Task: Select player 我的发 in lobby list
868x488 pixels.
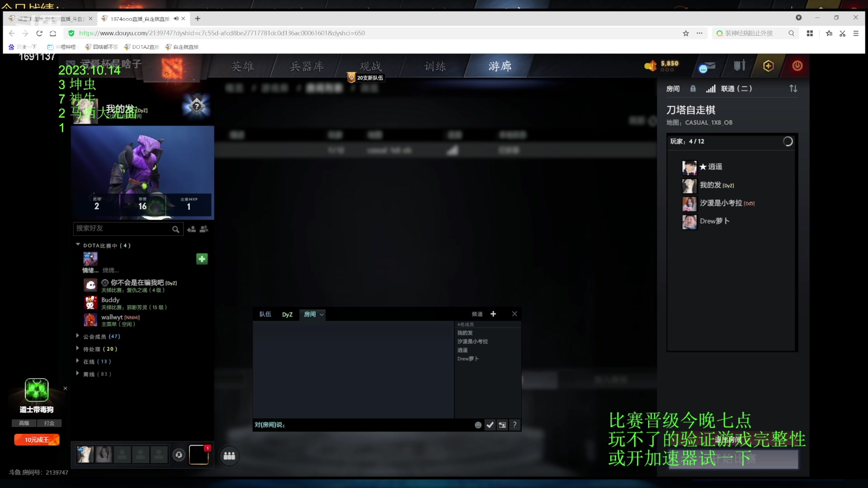Action: tap(708, 185)
